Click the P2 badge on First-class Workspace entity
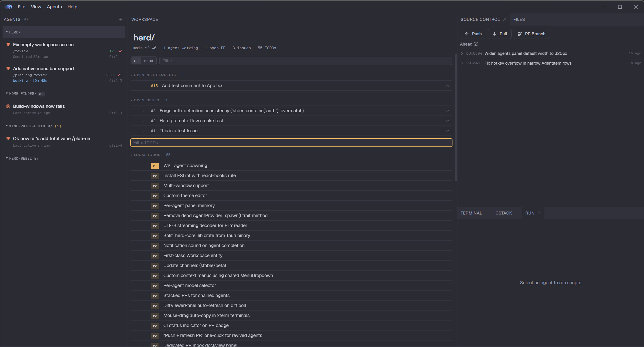This screenshot has height=347, width=644. (155, 256)
